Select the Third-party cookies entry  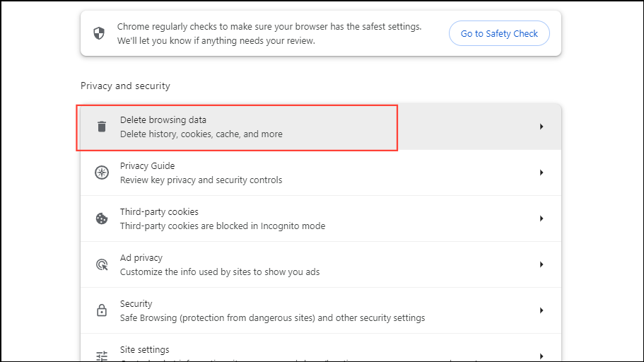[222, 218]
